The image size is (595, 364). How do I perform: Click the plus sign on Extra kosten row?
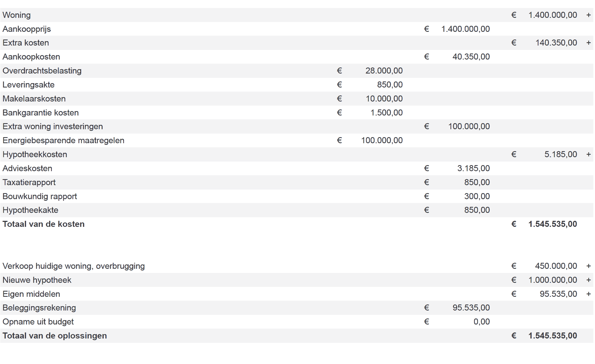click(588, 43)
